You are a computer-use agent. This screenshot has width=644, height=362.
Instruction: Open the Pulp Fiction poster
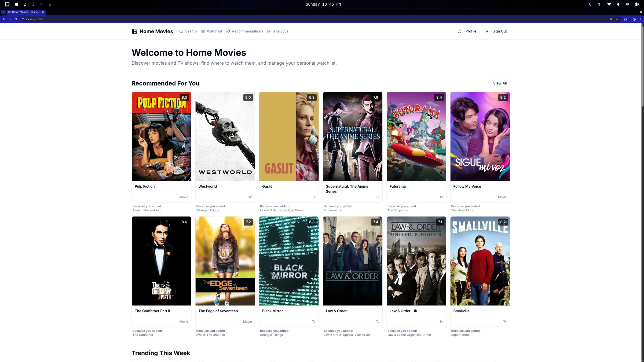point(162,136)
